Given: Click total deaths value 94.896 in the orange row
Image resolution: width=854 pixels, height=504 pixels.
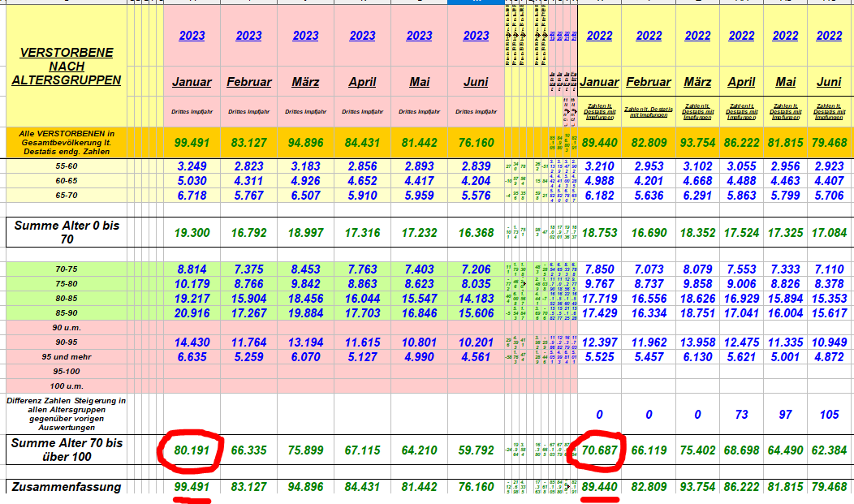Looking at the screenshot, I should (x=305, y=143).
